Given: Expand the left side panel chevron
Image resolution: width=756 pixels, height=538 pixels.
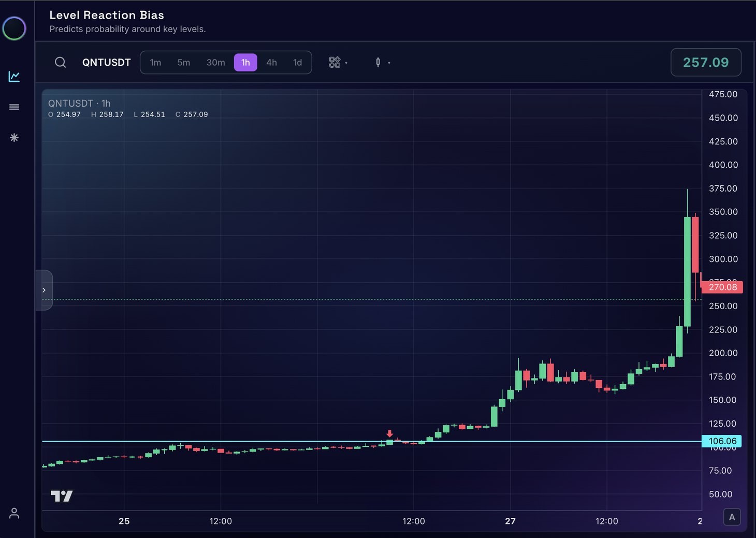Looking at the screenshot, I should tap(44, 290).
